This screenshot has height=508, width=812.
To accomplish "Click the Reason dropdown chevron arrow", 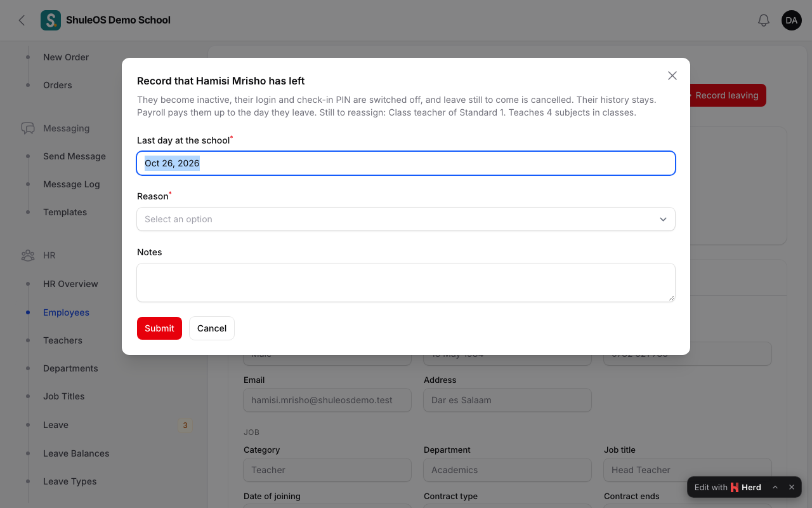I will (x=663, y=219).
